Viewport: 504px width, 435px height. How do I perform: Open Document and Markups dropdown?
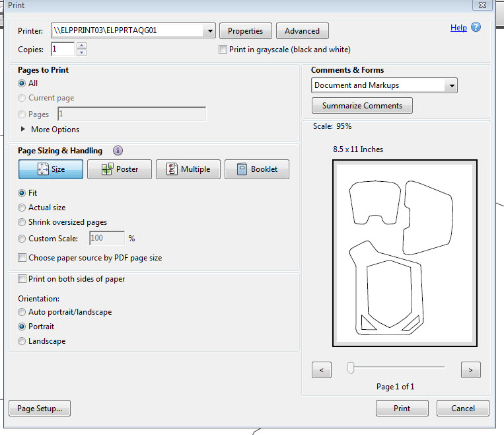[x=451, y=85]
